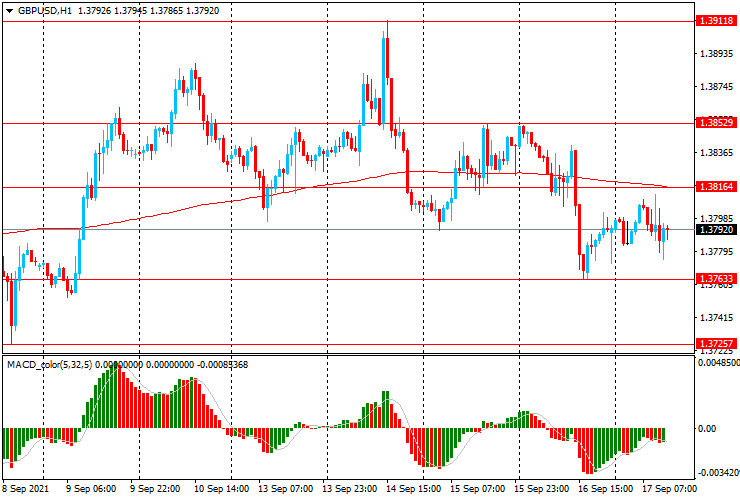The height and width of the screenshot is (500, 740).
Task: Select the red 1.39118 level price label
Action: [x=716, y=21]
